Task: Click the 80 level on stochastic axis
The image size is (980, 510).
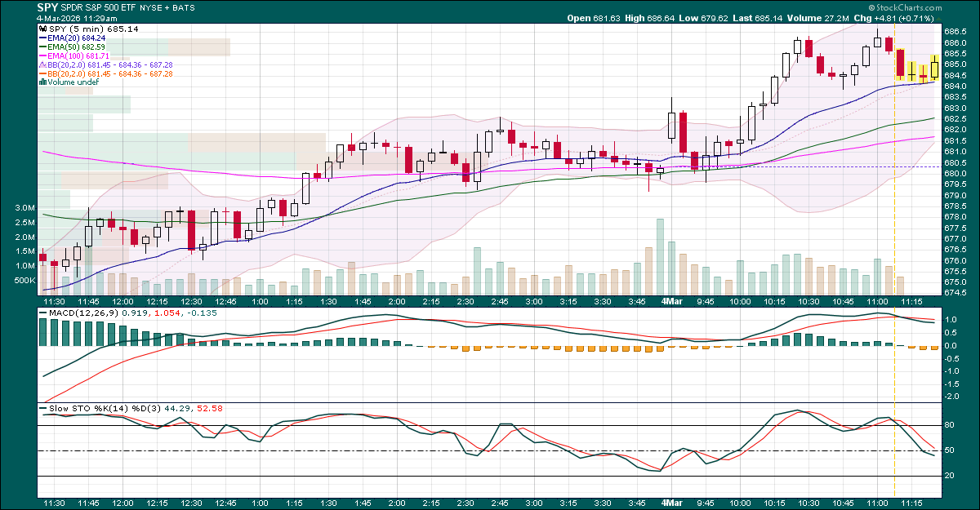Action: tap(951, 425)
